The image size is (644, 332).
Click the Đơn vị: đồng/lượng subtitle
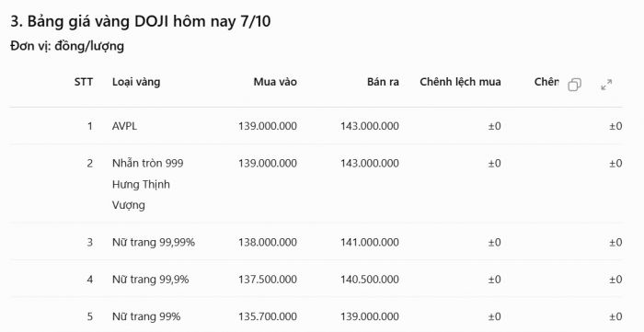[67, 46]
